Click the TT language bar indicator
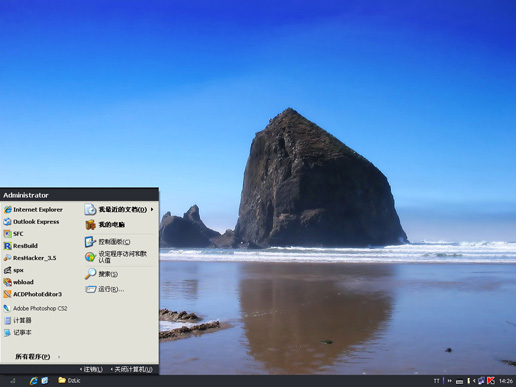This screenshot has width=516, height=387. click(436, 381)
